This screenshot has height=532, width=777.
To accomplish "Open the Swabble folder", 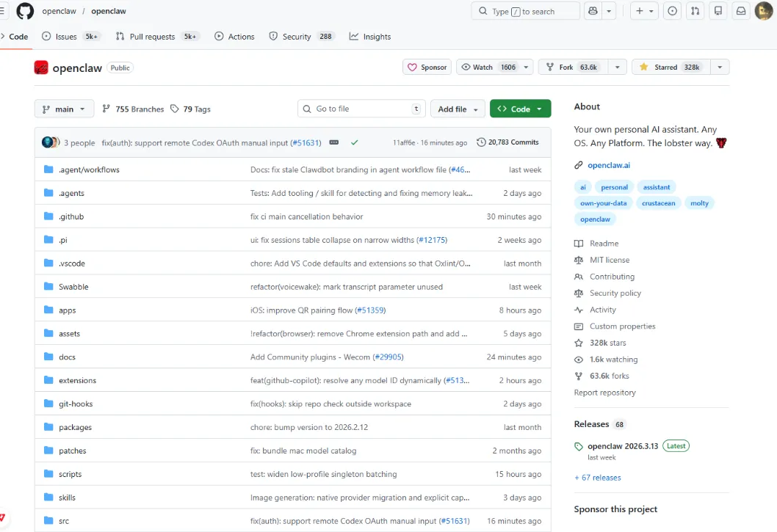I will pyautogui.click(x=73, y=287).
